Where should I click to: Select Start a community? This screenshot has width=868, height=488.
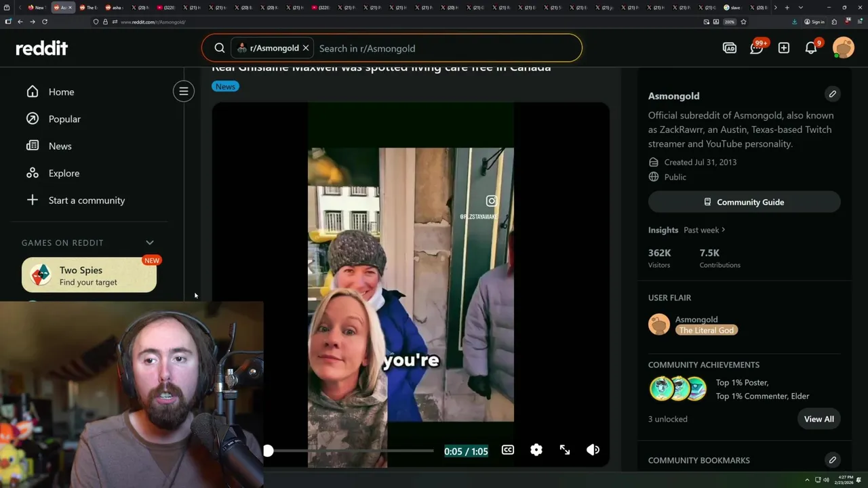(x=87, y=200)
